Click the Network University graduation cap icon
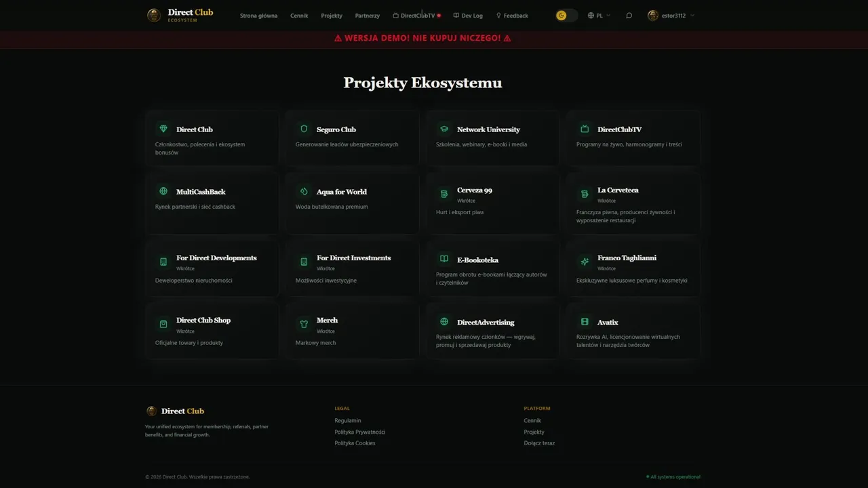The image size is (868, 488). 444,129
